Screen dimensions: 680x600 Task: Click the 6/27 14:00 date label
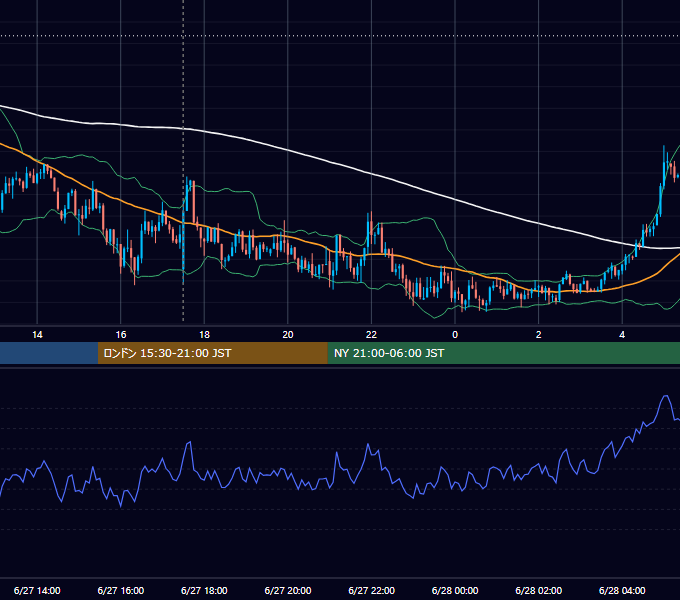[x=37, y=590]
